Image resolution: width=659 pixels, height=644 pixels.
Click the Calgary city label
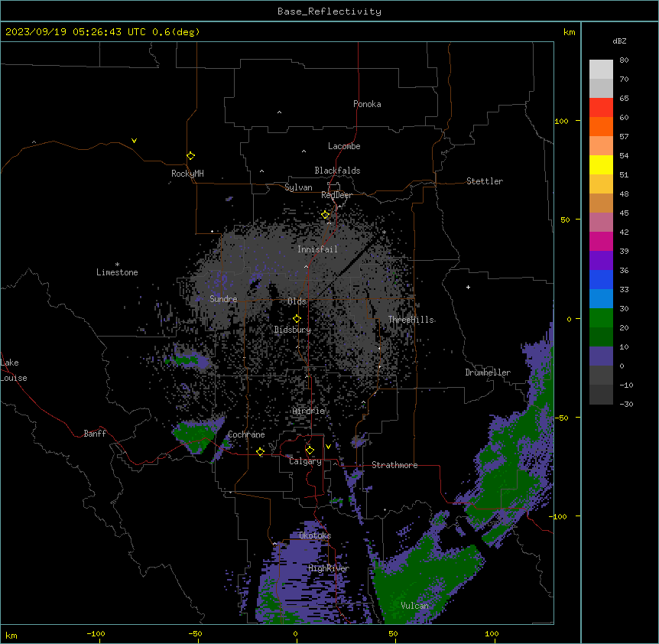tap(305, 461)
